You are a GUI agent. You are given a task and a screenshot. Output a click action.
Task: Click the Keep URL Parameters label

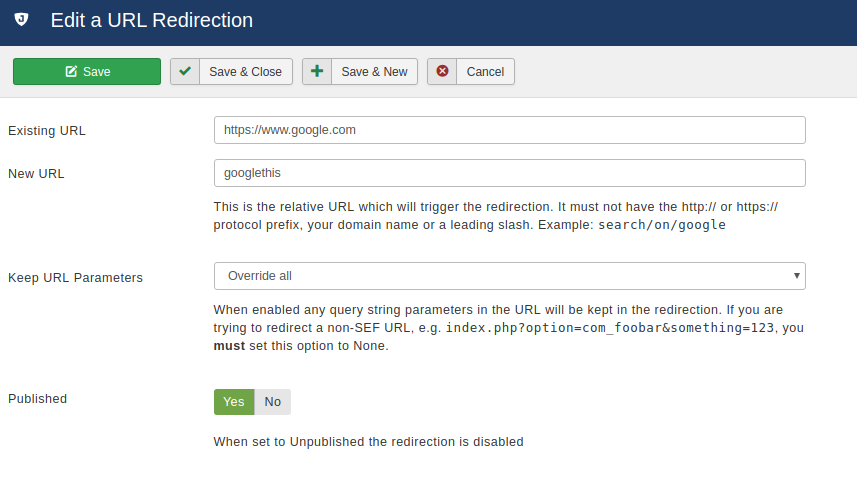click(75, 278)
